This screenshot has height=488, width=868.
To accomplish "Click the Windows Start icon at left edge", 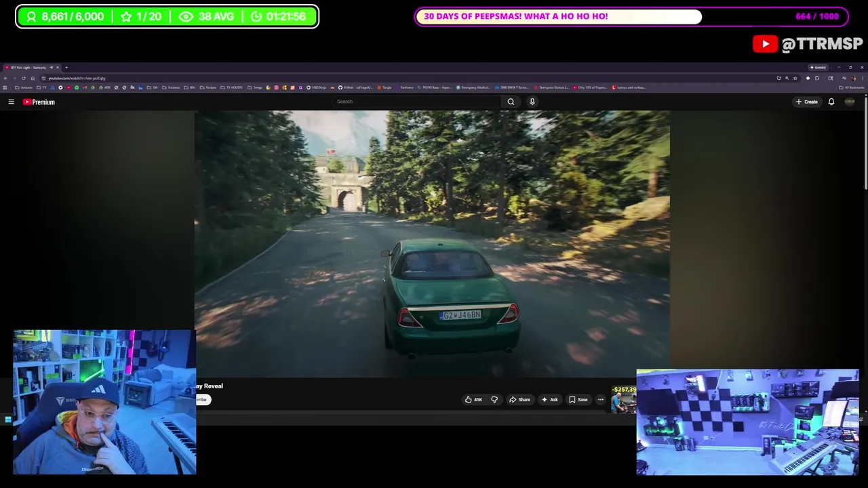I will tap(7, 420).
